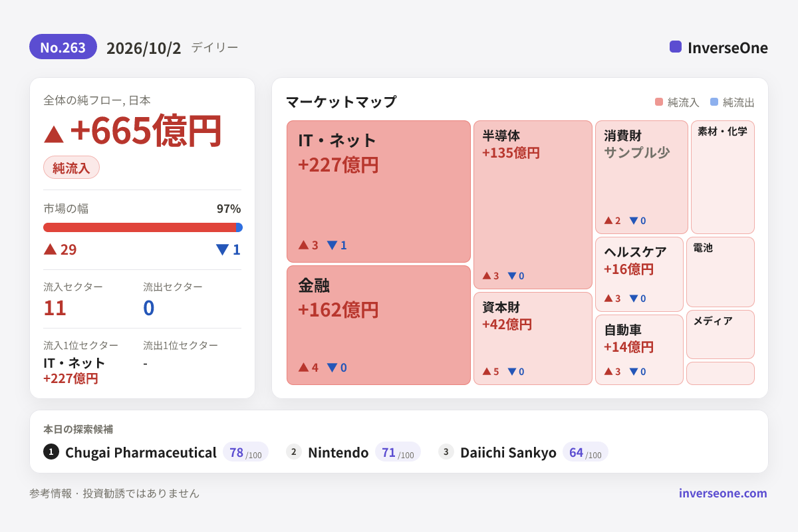Open the Daiichi Sankyo candidate
Image resolution: width=798 pixels, height=532 pixels.
pyautogui.click(x=508, y=453)
